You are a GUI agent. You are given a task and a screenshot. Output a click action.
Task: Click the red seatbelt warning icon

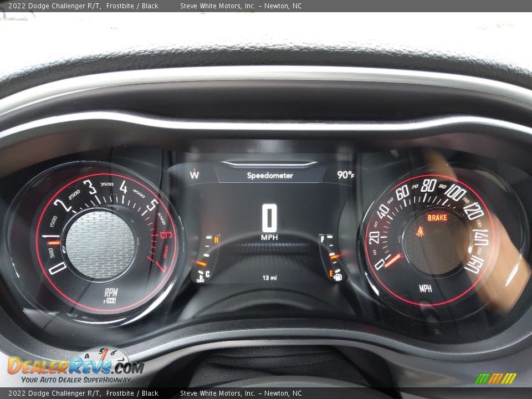pos(421,232)
